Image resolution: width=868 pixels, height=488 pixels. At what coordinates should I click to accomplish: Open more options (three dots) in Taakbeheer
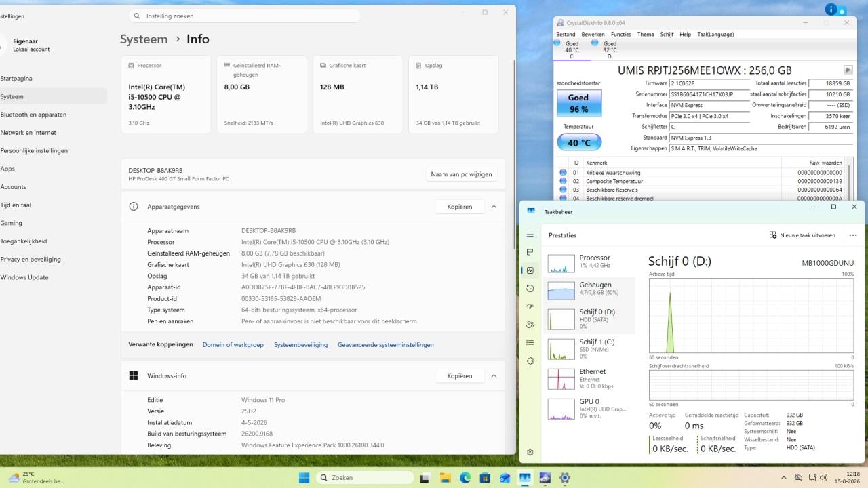pos(852,235)
